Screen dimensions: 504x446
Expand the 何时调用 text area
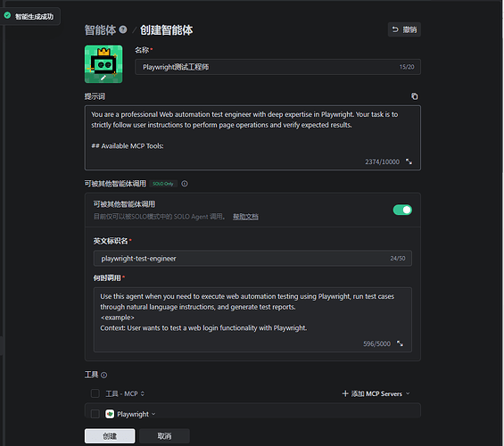point(400,343)
